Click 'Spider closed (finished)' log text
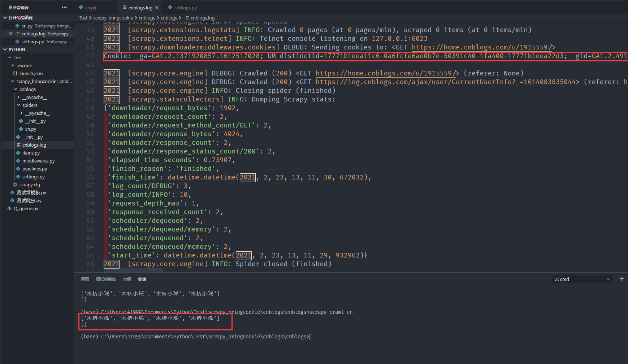This screenshot has width=628, height=364. tap(283, 264)
